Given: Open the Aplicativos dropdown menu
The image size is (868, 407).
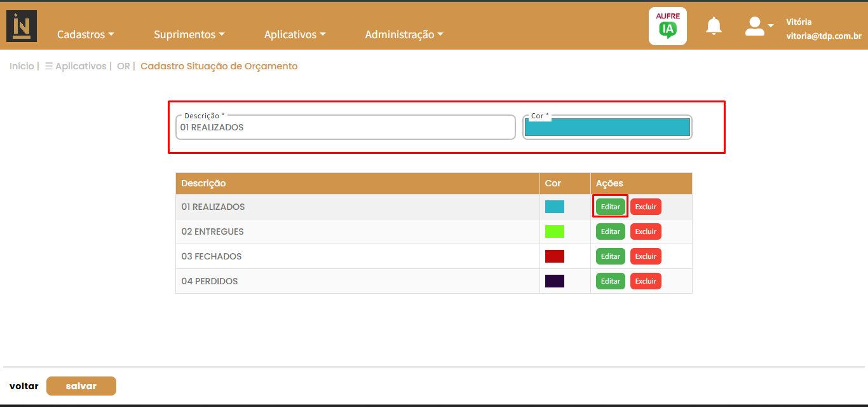Looking at the screenshot, I should pyautogui.click(x=294, y=34).
